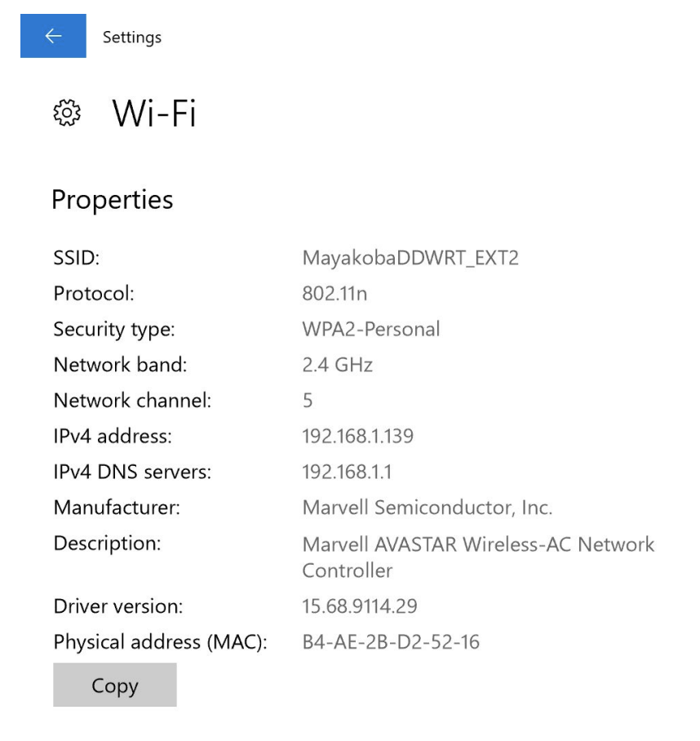The width and height of the screenshot is (700, 741).
Task: Click the Wi-Fi page heading
Action: pos(154,113)
